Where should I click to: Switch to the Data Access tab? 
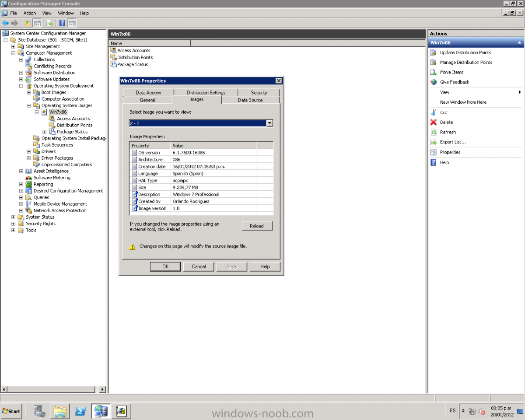click(148, 92)
